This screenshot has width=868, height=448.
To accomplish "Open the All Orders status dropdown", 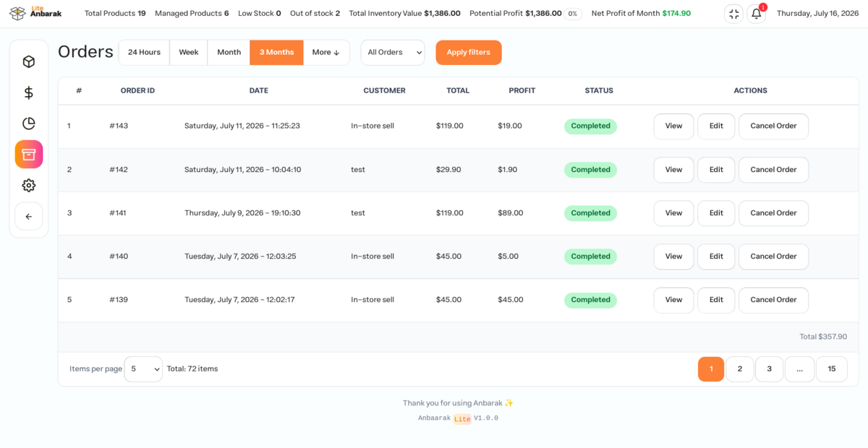I will click(393, 53).
